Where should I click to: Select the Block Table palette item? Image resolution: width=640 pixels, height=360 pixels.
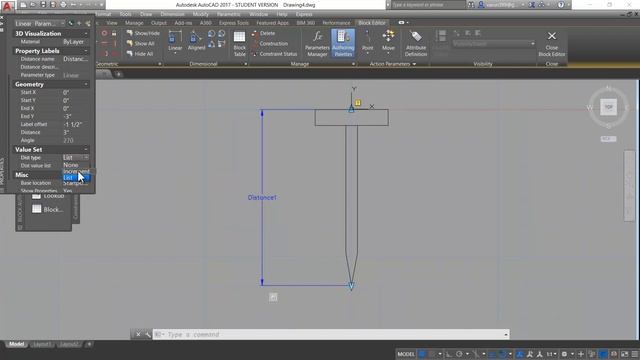[x=48, y=209]
